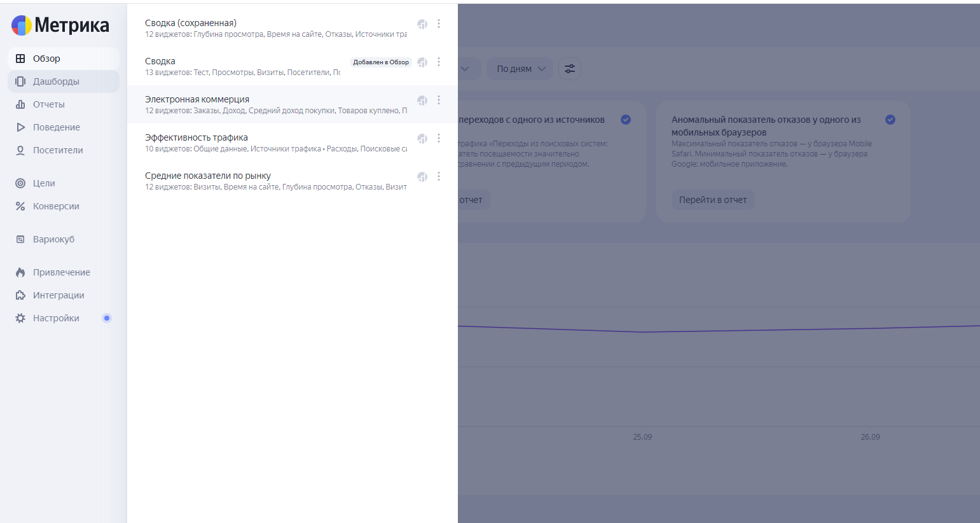Toggle chart icon for Сводка dashboard
The image size is (980, 523).
pos(422,62)
